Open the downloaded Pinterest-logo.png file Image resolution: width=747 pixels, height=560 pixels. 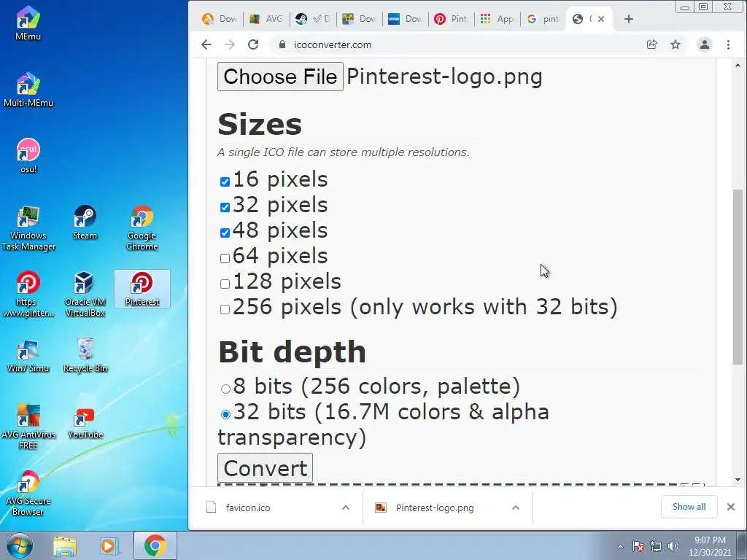(435, 507)
